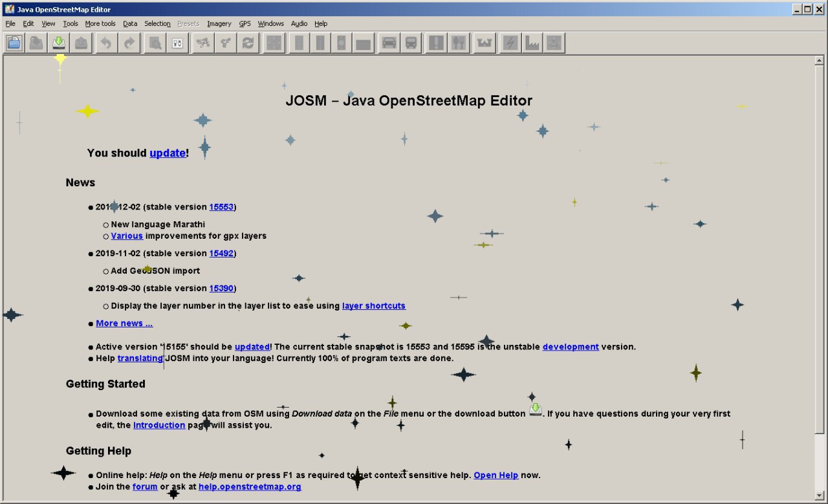Click the Search magnifier toolbar icon
Image resolution: width=828 pixels, height=504 pixels.
(155, 43)
